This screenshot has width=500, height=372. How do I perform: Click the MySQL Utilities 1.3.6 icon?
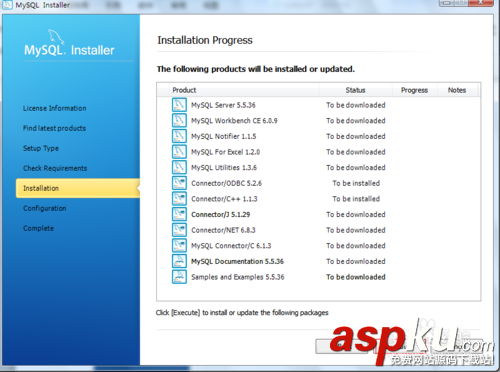[x=179, y=167]
